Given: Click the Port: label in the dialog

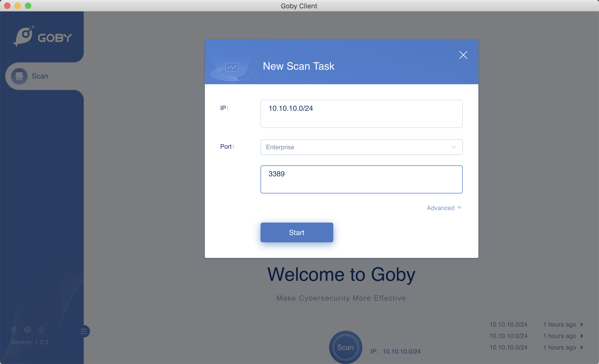Looking at the screenshot, I should (x=227, y=147).
